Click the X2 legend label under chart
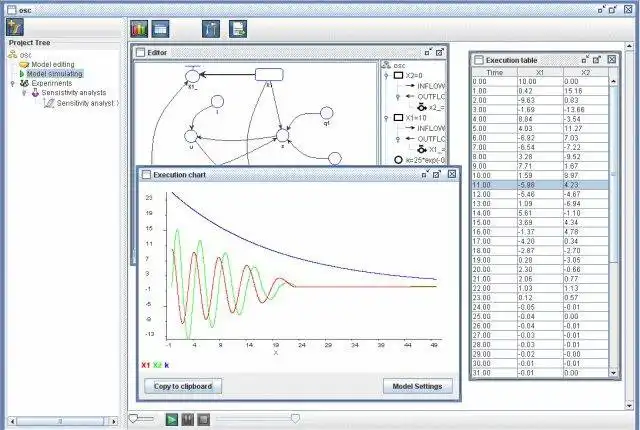The image size is (640, 430). [x=158, y=365]
